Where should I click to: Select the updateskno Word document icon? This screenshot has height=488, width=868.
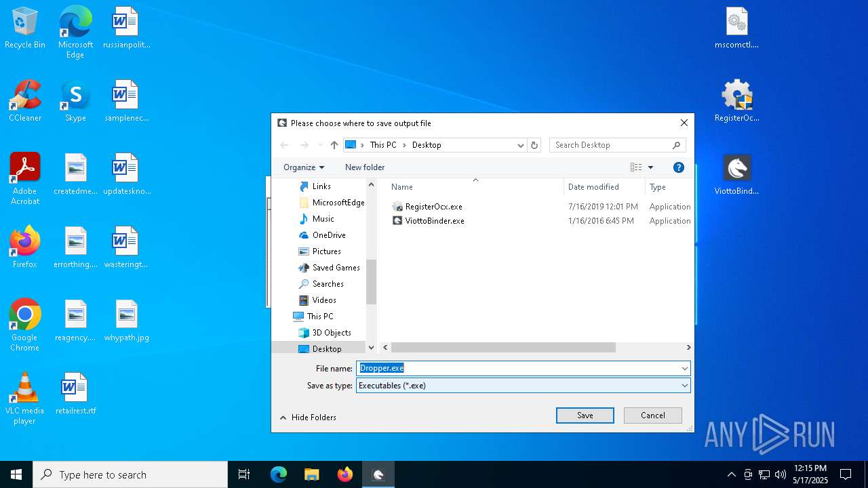(x=126, y=175)
